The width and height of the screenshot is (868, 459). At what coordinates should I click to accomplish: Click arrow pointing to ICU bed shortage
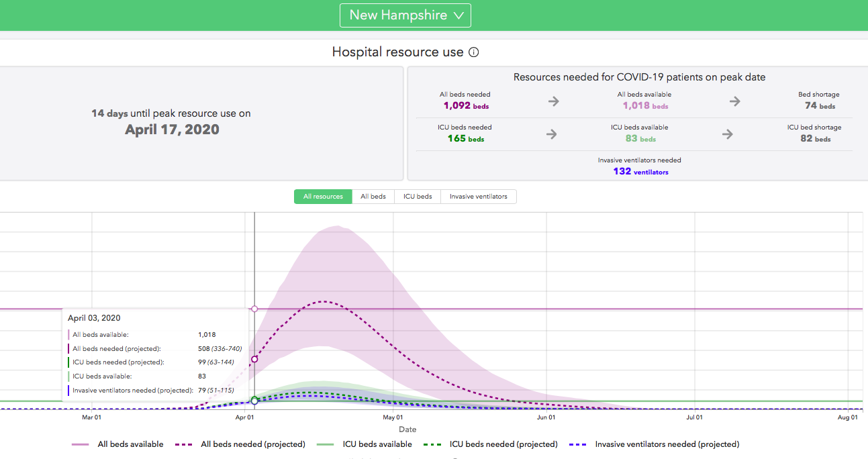coord(727,134)
